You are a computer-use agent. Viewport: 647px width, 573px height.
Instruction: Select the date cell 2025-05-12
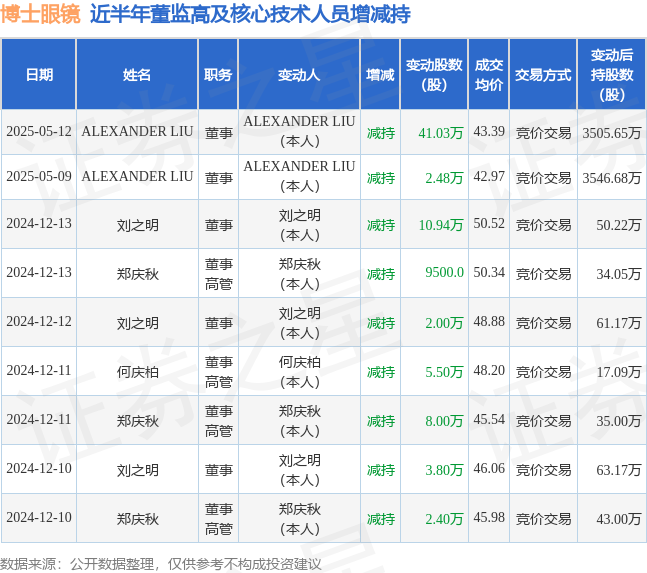39,132
